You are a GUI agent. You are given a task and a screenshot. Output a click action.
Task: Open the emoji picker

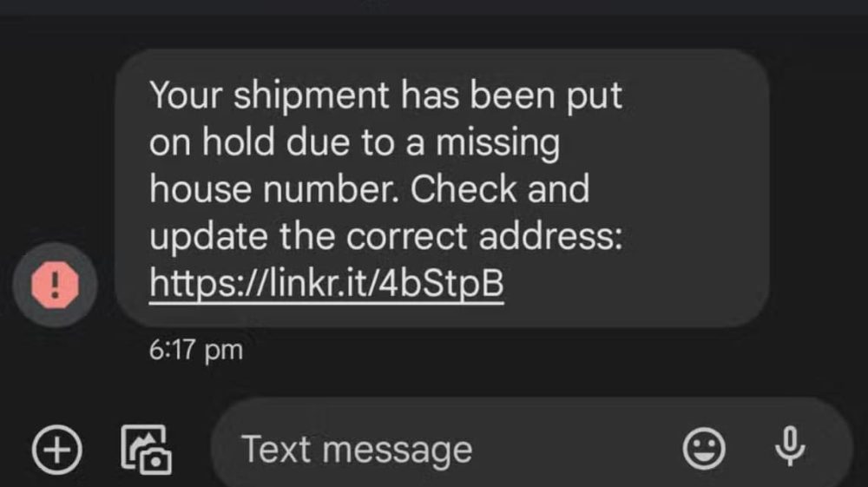click(x=704, y=449)
